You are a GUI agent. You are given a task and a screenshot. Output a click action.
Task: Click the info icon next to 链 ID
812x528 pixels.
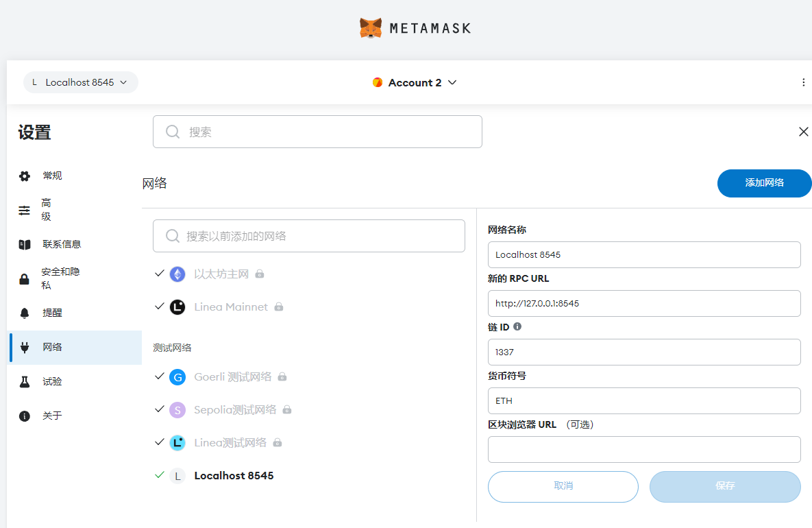[x=517, y=326]
